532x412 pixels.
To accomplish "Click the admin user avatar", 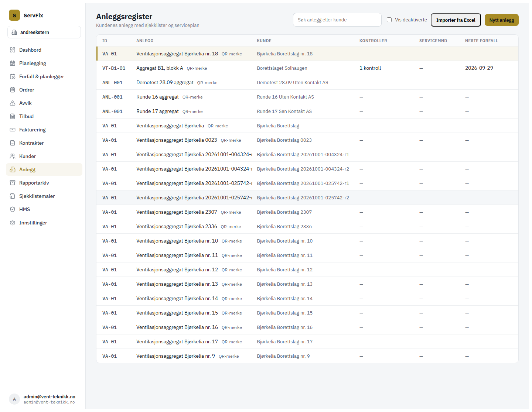I will 14,399.
